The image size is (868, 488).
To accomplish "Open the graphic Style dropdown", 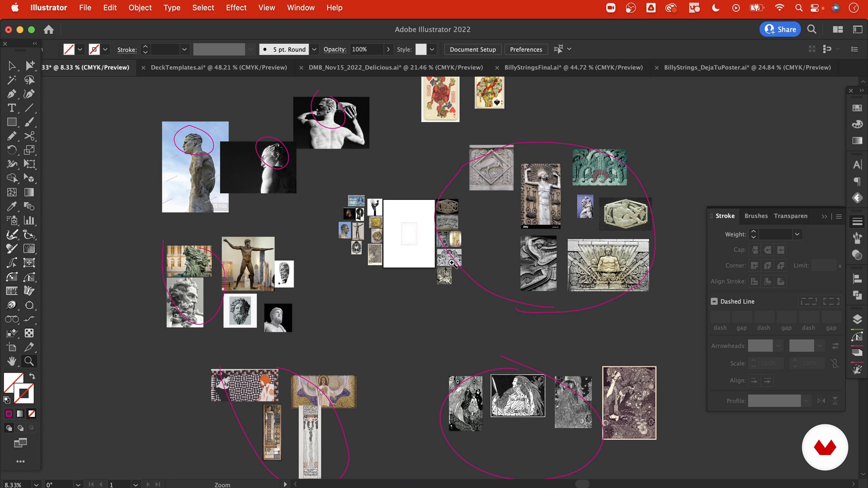I will pyautogui.click(x=432, y=49).
